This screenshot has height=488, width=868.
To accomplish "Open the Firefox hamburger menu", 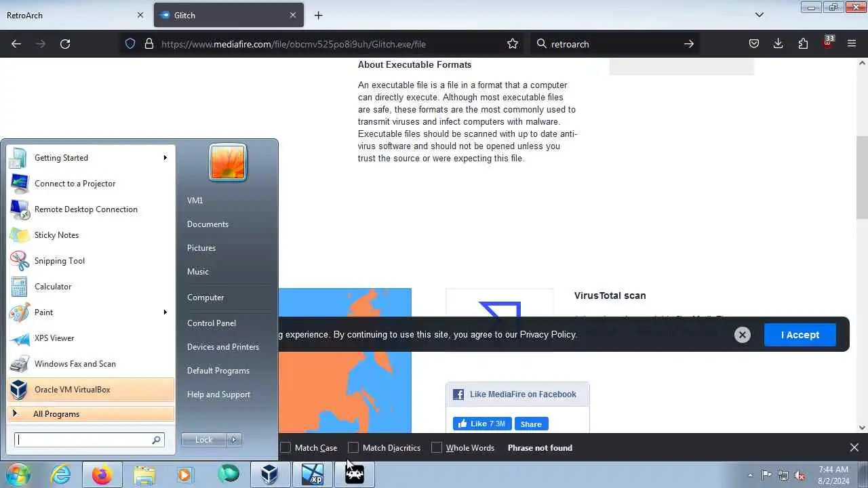I will click(852, 44).
